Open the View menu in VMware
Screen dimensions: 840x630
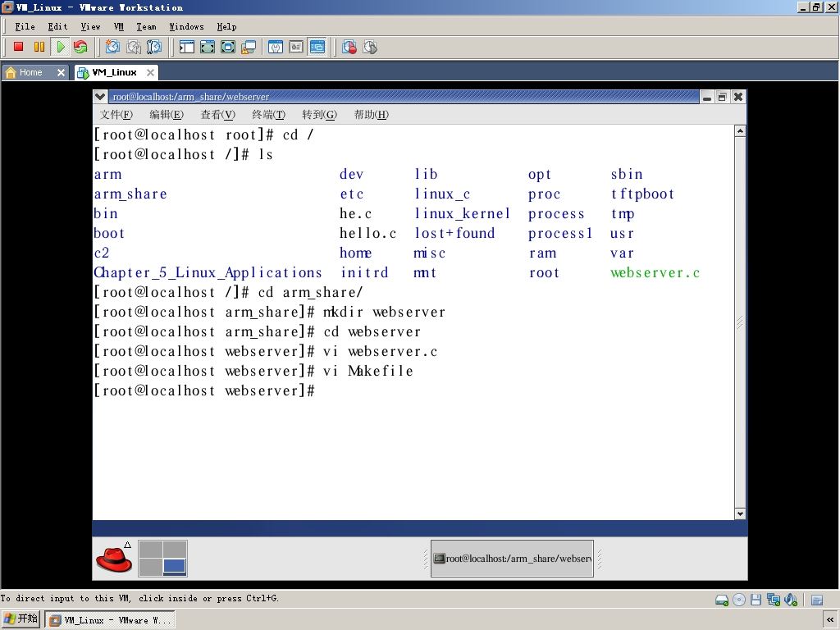(x=90, y=26)
